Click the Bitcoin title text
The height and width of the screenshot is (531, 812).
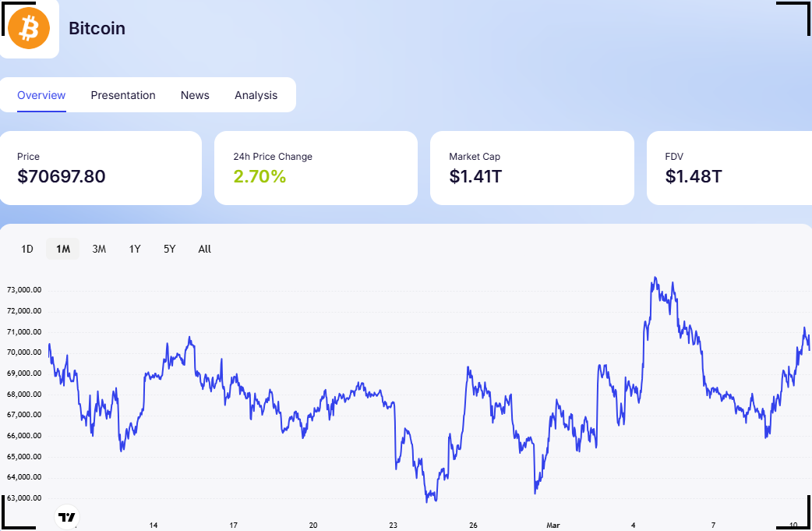click(97, 28)
